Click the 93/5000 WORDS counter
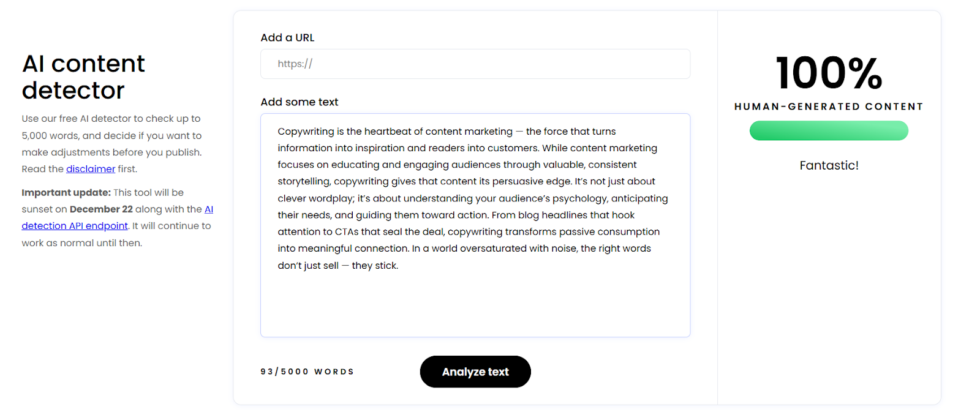 (x=306, y=371)
